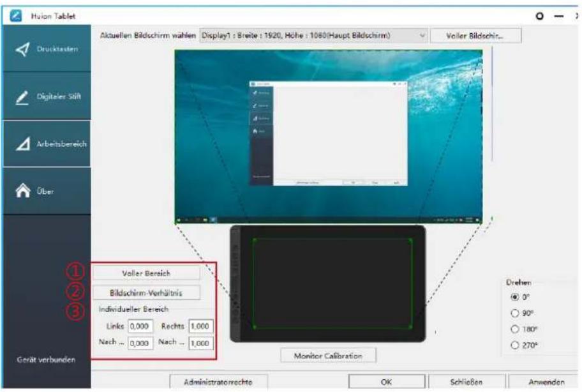Click the Aktuellen Bildschirm wählen label

pyautogui.click(x=147, y=36)
